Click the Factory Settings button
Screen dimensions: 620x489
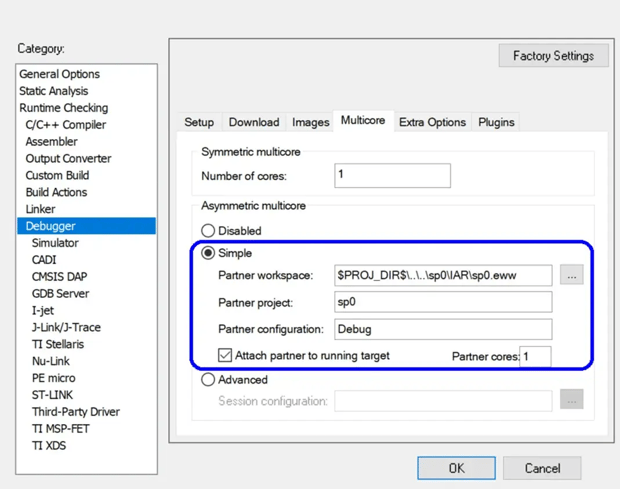coord(554,56)
